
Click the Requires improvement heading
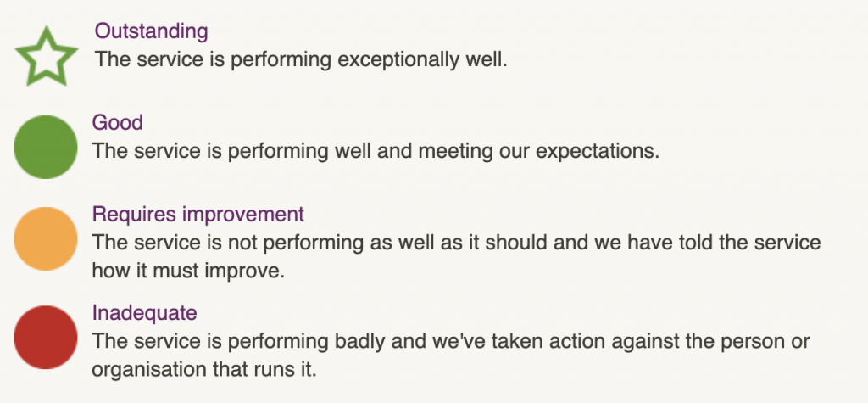198,214
